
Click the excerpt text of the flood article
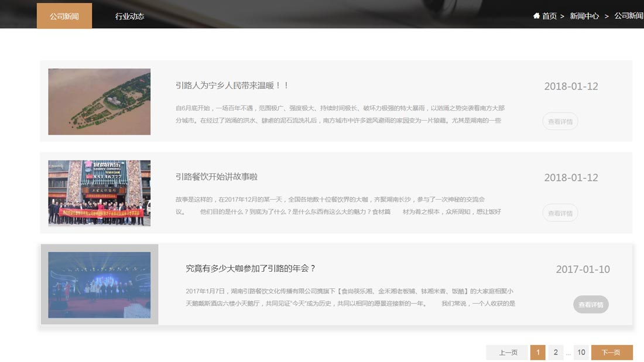pos(340,114)
